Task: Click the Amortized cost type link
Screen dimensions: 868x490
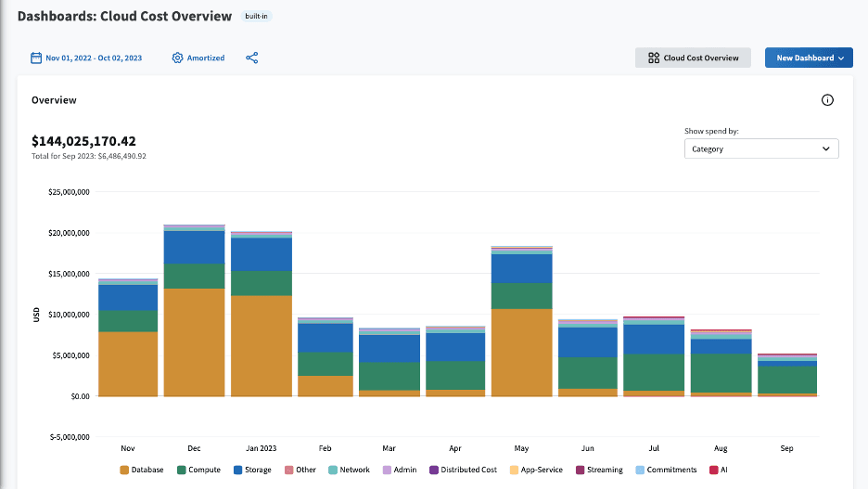Action: coord(205,58)
